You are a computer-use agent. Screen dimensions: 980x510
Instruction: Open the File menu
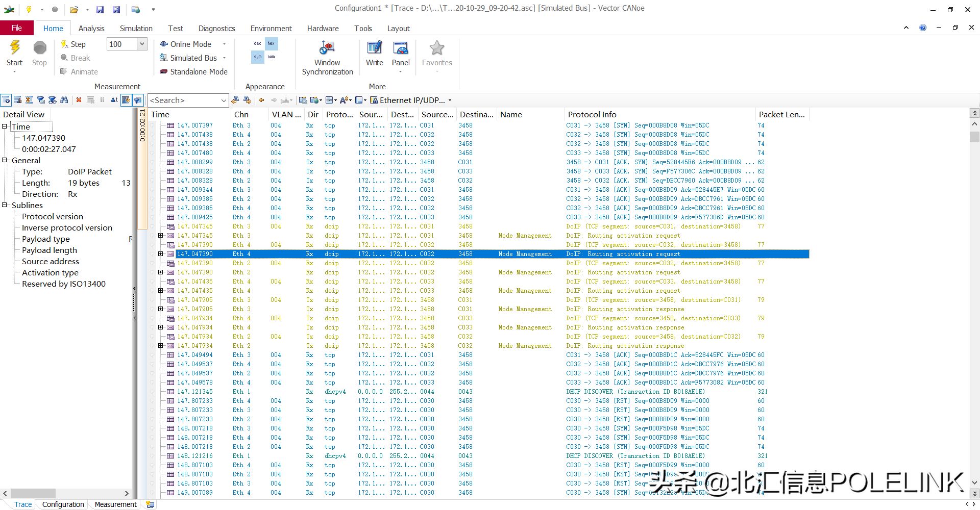17,28
